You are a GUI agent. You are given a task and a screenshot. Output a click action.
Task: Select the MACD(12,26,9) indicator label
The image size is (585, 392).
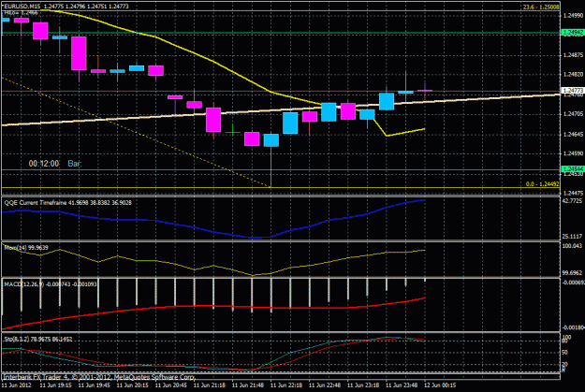(x=51, y=284)
